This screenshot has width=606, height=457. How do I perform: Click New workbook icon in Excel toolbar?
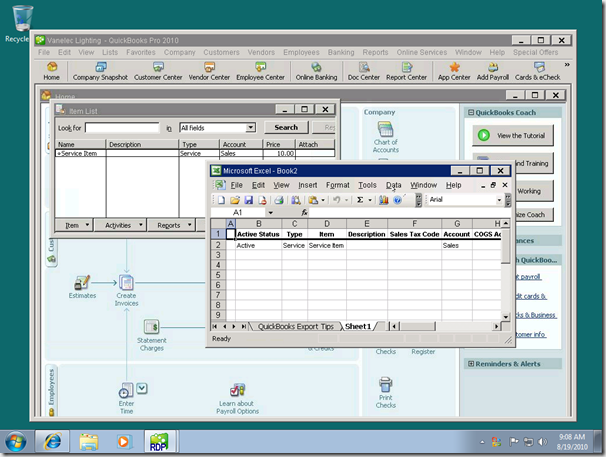pos(221,200)
